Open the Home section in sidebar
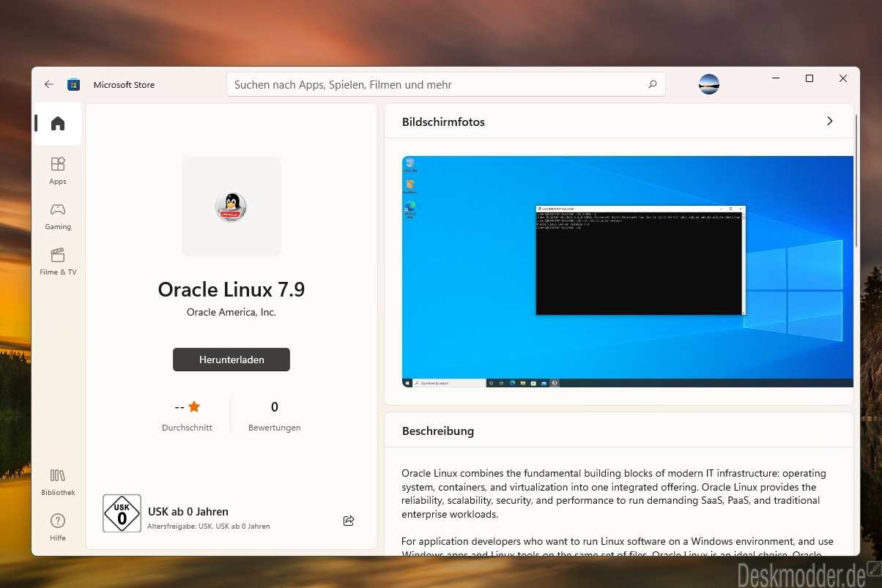882x588 pixels. click(58, 123)
